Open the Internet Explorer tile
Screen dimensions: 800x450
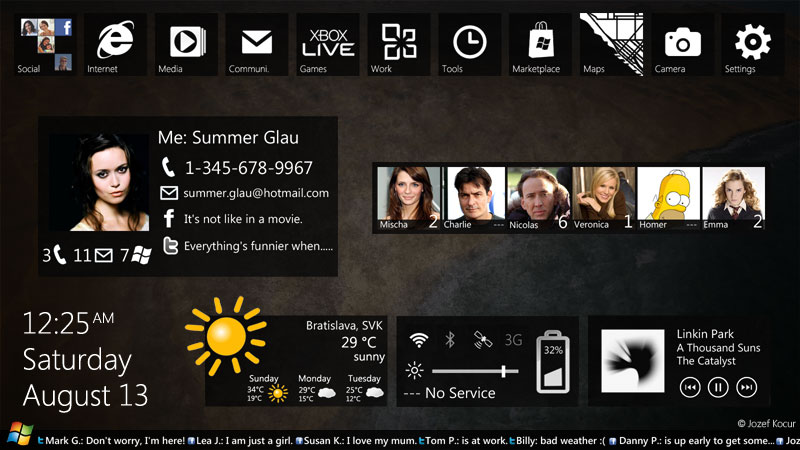(115, 44)
